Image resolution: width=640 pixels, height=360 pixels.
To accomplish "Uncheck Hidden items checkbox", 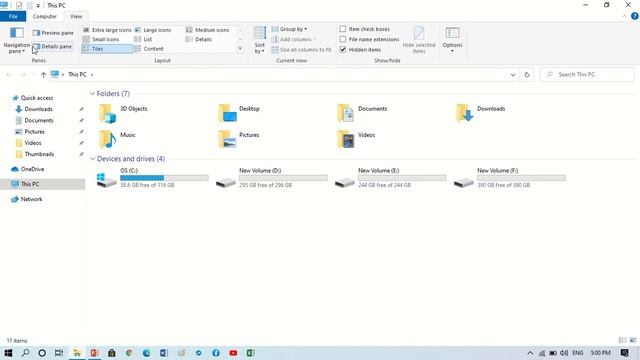I will click(x=343, y=49).
